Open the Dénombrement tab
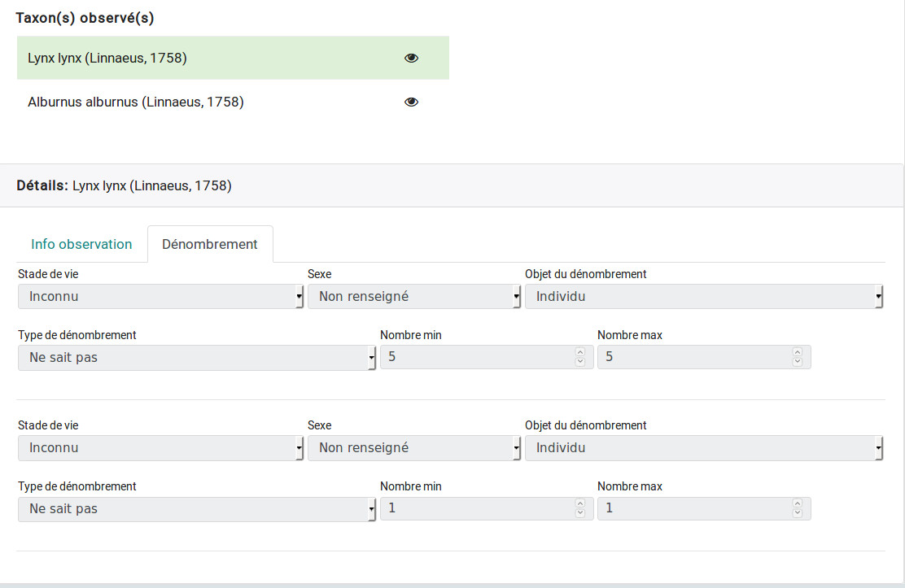 pos(210,244)
